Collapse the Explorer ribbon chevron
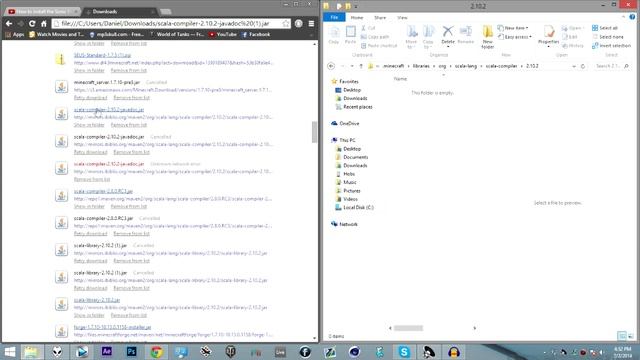 623,17
